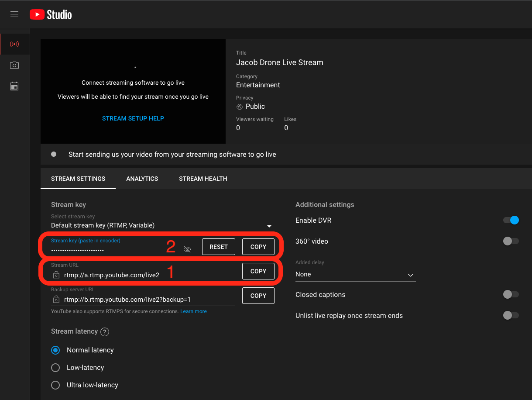
Task: Click 'Connect streaming software to go live' text
Action: point(133,83)
